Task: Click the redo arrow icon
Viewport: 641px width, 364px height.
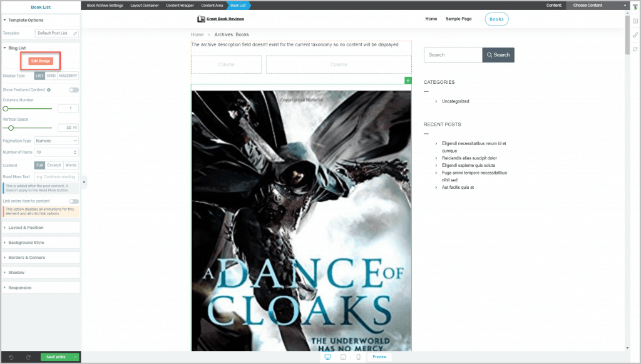Action: click(28, 357)
